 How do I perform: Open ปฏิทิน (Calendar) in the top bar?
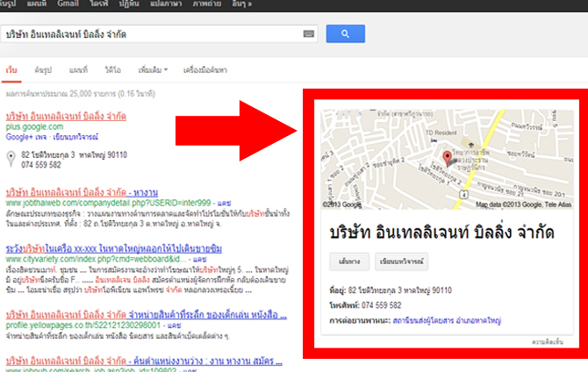click(x=129, y=4)
